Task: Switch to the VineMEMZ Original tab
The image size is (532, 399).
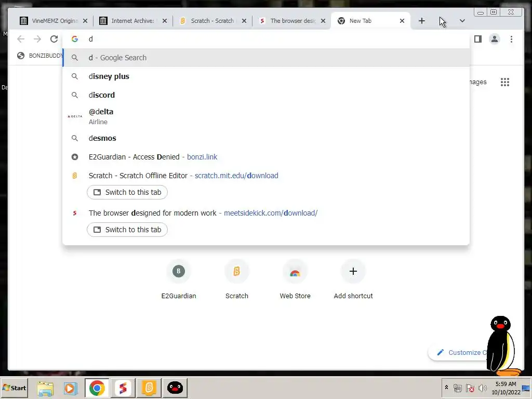Action: pyautogui.click(x=49, y=21)
